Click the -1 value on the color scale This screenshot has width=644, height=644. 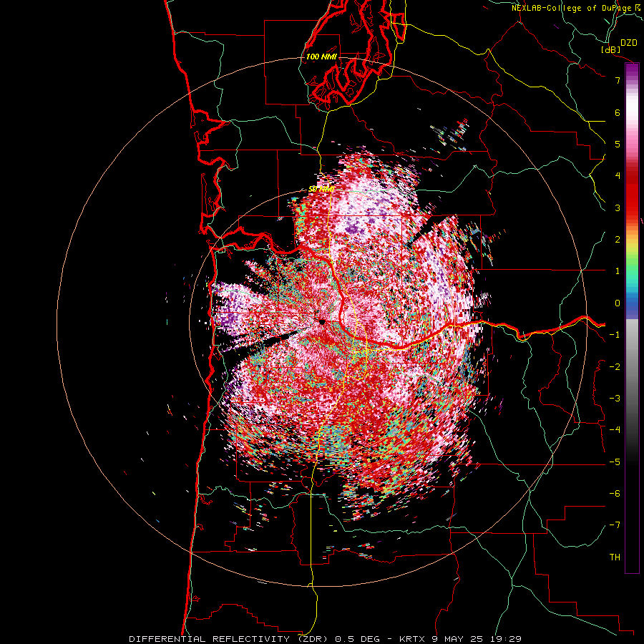[x=615, y=335]
